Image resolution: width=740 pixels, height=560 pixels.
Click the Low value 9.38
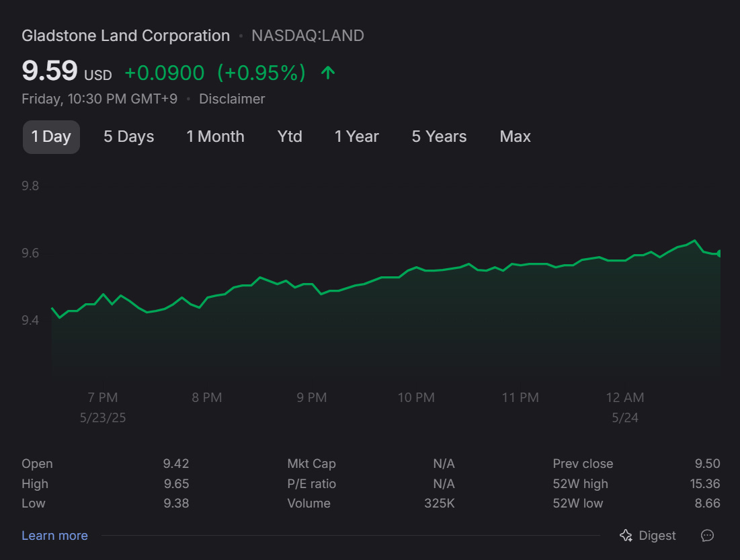[x=176, y=504]
